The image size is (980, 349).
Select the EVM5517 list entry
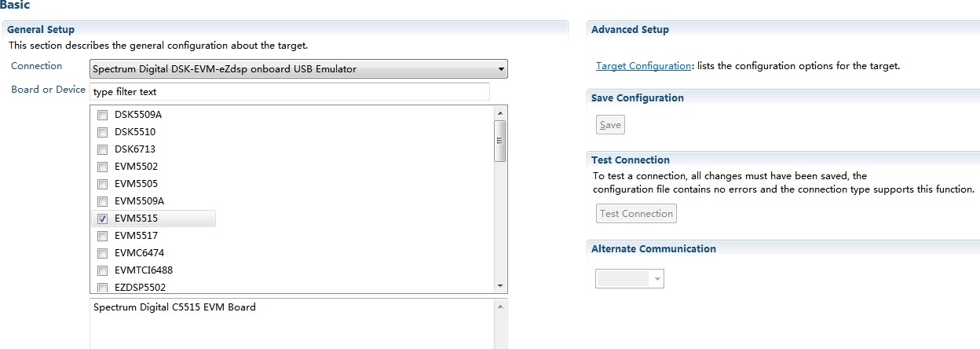coord(136,236)
